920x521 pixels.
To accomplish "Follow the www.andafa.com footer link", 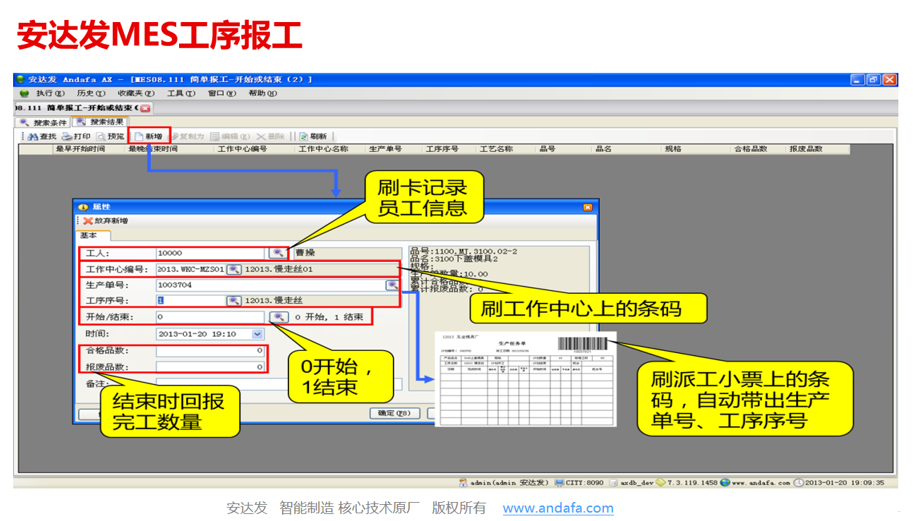I will click(x=558, y=508).
